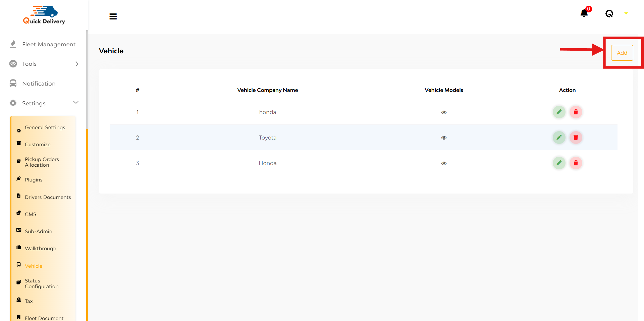
Task: Click the Walkthrough icon
Action: (19, 247)
